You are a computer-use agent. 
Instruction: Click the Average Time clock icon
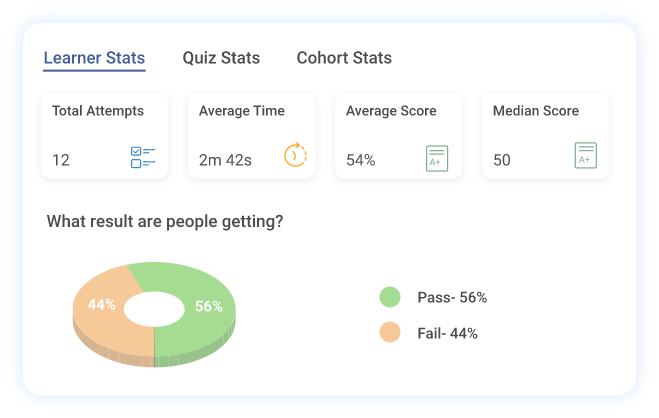coord(295,156)
